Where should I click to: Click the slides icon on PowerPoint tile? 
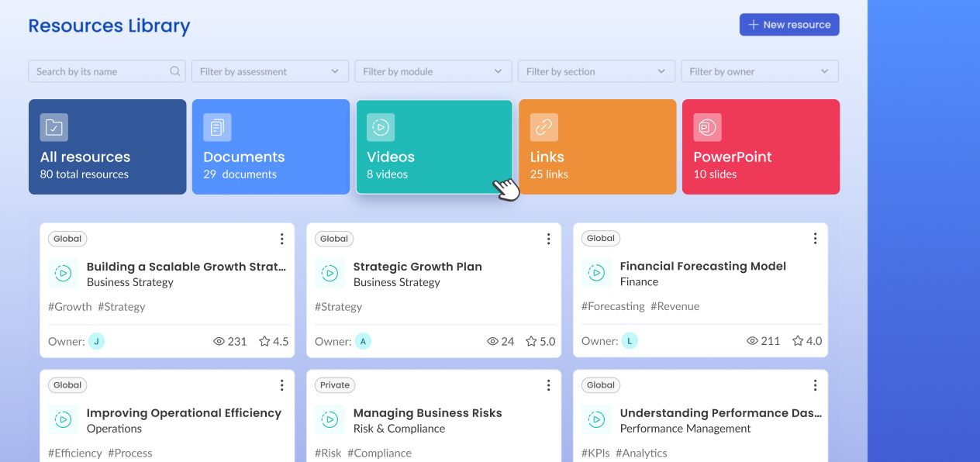[x=707, y=127]
